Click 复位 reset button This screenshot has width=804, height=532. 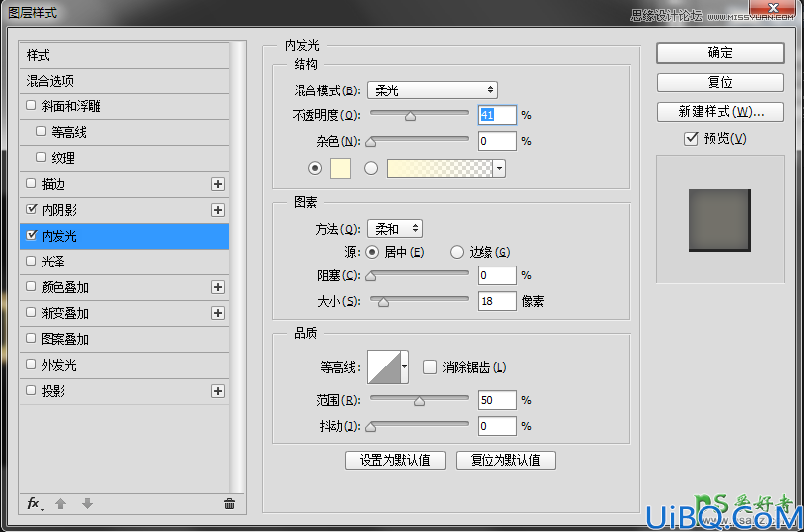tap(719, 82)
